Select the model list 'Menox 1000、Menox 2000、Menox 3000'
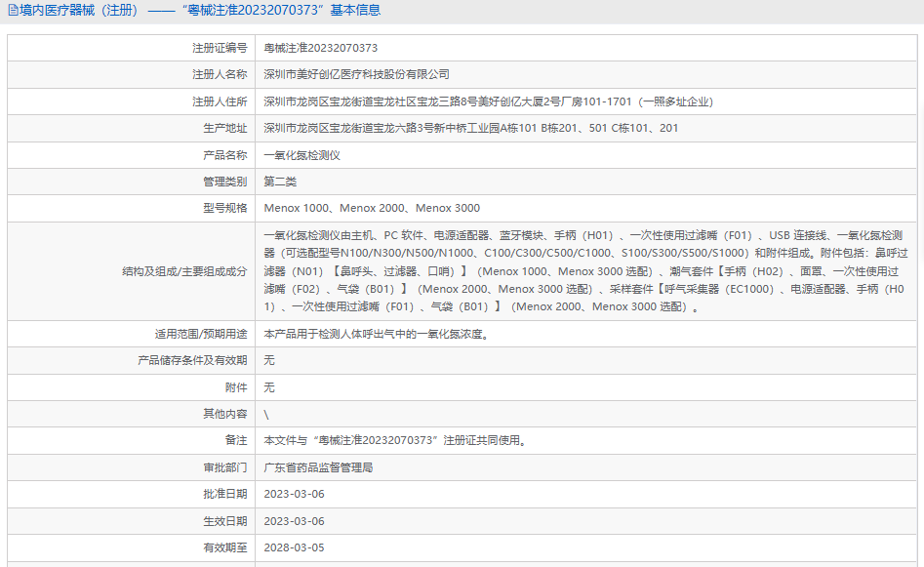This screenshot has height=567, width=924. (x=372, y=209)
